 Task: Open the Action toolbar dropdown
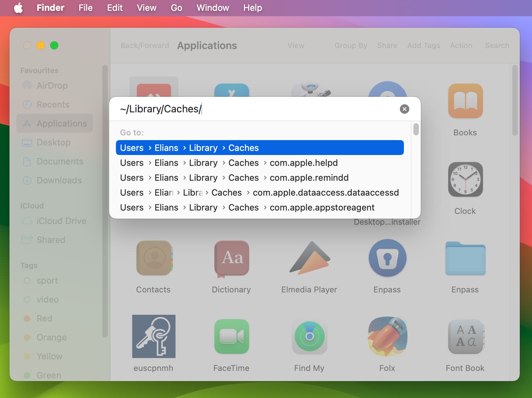pyautogui.click(x=461, y=45)
